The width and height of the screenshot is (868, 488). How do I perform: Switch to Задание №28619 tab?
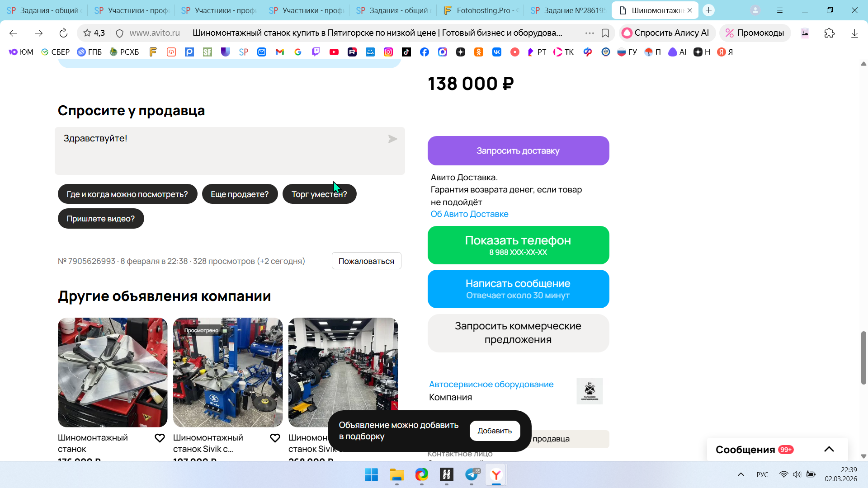[568, 10]
